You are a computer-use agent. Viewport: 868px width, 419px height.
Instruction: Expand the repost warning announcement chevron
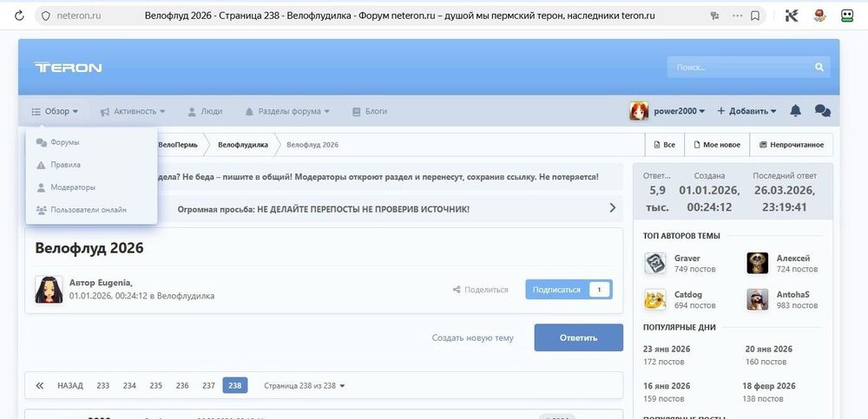coord(612,208)
